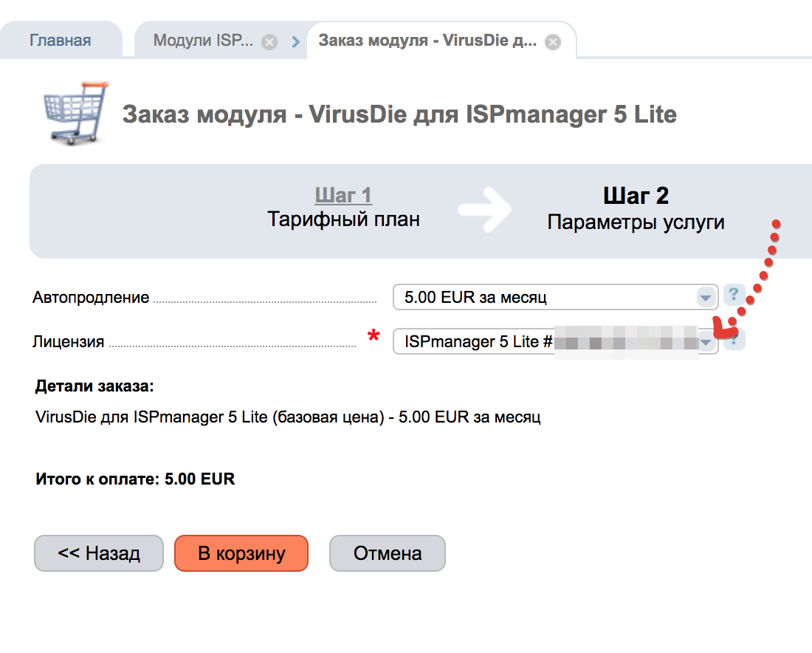812x653 pixels.
Task: Switch to the Модули ISP tab
Action: coord(203,41)
